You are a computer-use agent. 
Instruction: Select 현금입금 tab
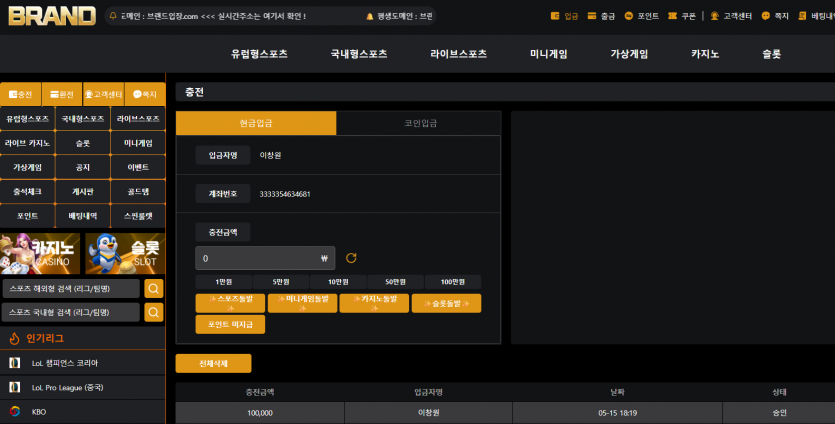click(x=256, y=123)
